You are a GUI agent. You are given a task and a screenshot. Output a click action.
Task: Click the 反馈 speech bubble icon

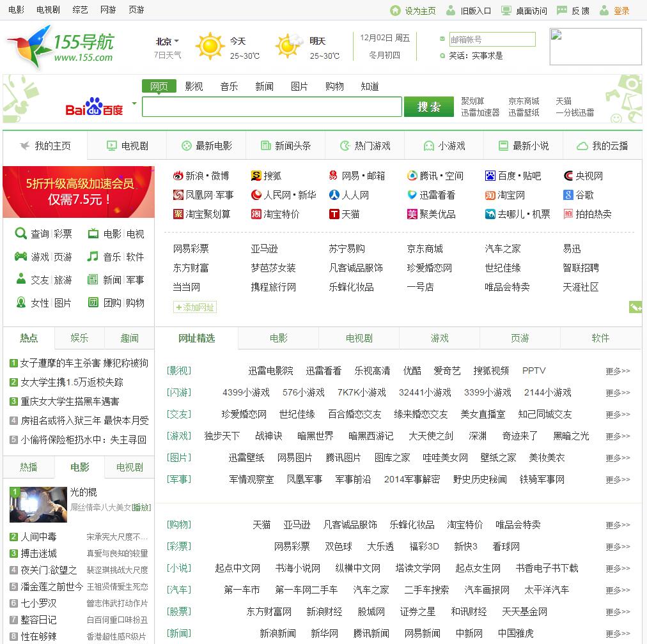(561, 10)
